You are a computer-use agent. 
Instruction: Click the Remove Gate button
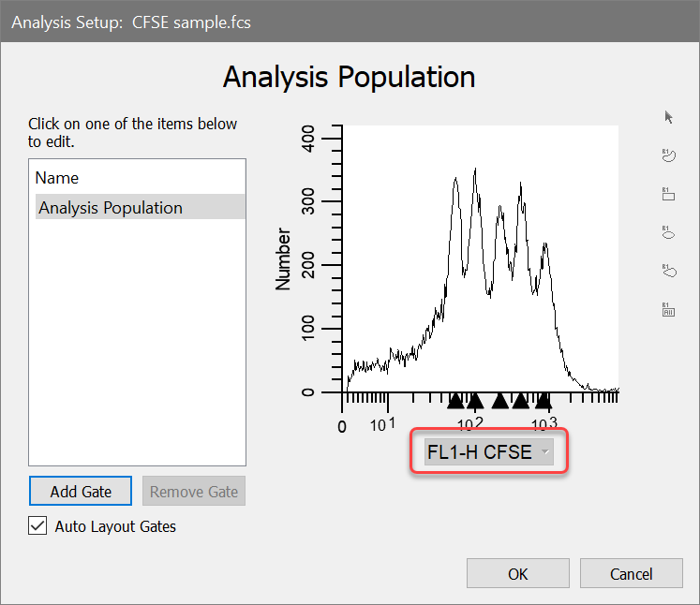(x=194, y=491)
